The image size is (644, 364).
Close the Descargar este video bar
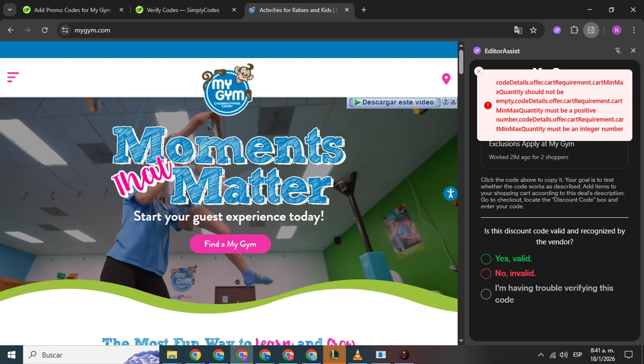(453, 102)
